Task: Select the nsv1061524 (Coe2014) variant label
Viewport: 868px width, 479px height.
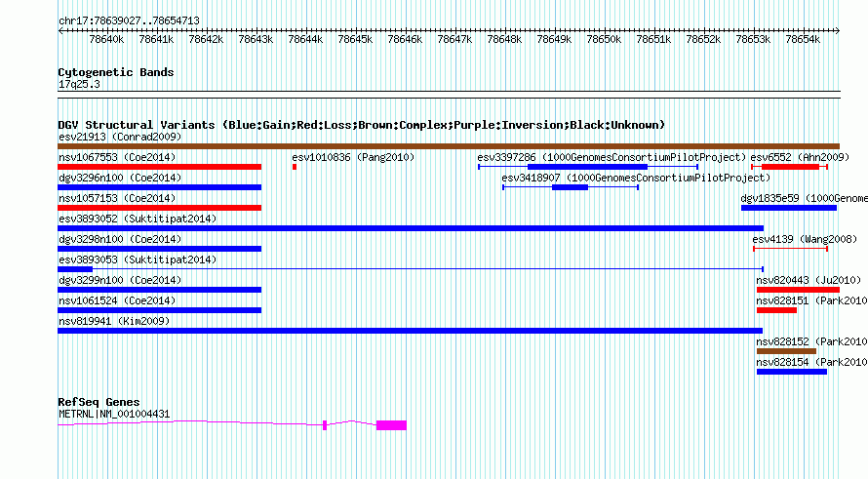Action: pyautogui.click(x=117, y=301)
